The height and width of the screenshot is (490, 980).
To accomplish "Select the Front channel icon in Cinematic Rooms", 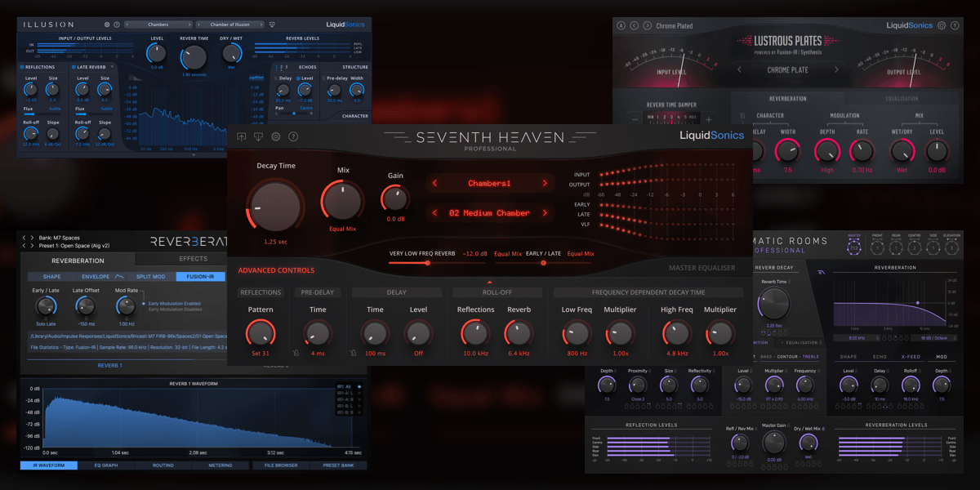I will click(877, 247).
